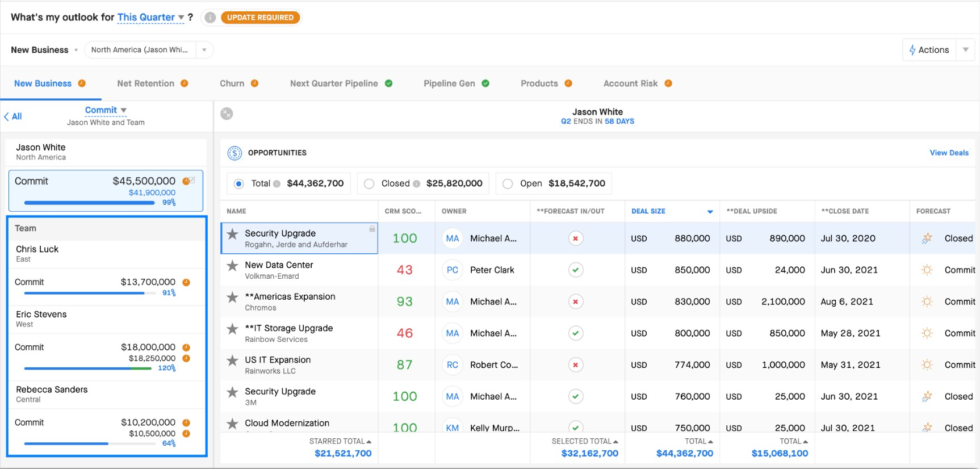This screenshot has height=469, width=980.
Task: Click the Opportunities dollar icon
Action: (234, 153)
